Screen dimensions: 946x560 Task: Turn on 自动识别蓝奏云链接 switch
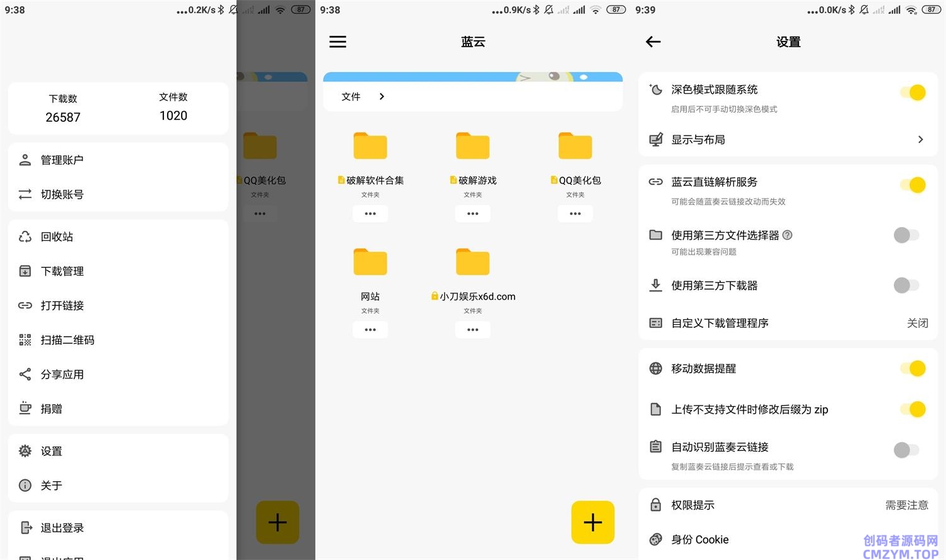tap(906, 450)
